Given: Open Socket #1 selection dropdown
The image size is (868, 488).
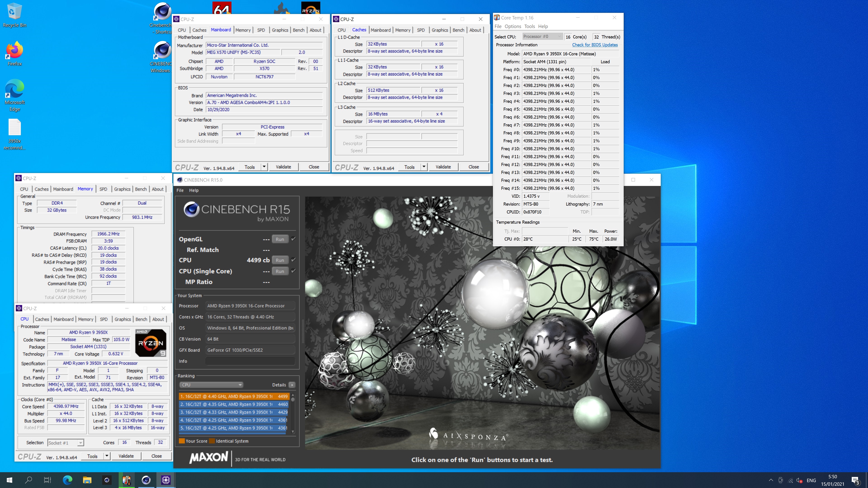Looking at the screenshot, I should pos(66,443).
